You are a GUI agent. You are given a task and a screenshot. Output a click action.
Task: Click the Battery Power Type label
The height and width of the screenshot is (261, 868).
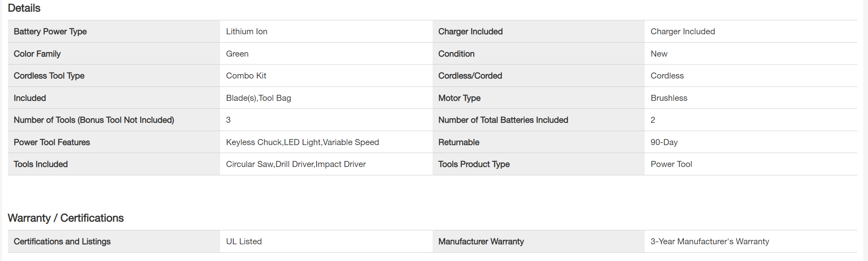tap(50, 31)
